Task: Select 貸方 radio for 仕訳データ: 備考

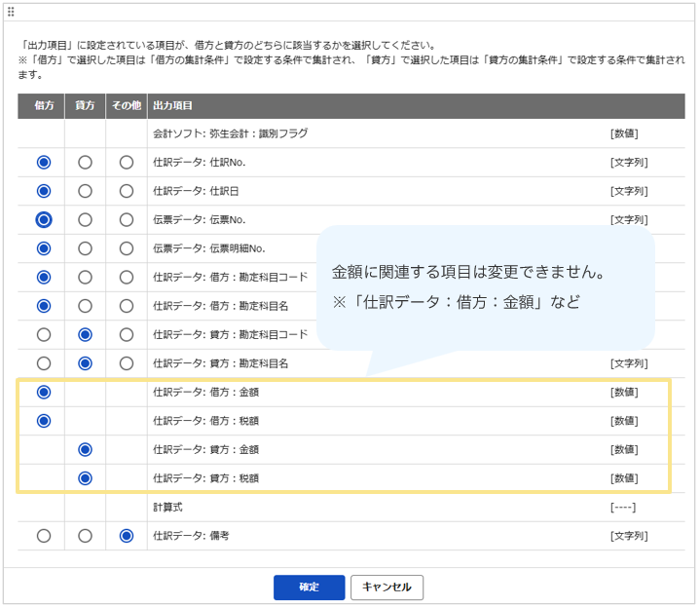Action: [x=85, y=536]
